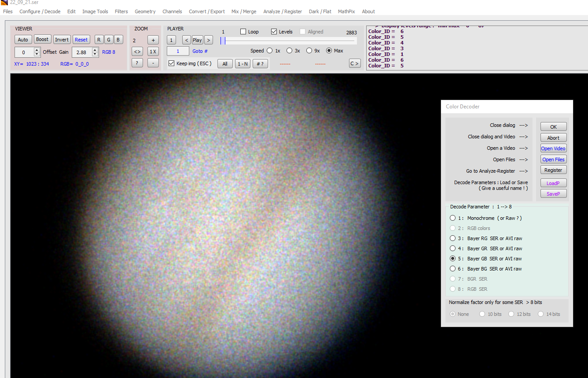Click Abort in Color Decoder dialog
Viewport: 588px width, 378px height.
coord(553,138)
